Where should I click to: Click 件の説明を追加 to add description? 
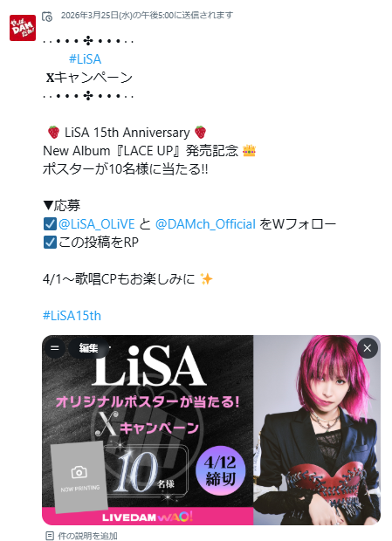point(87,536)
